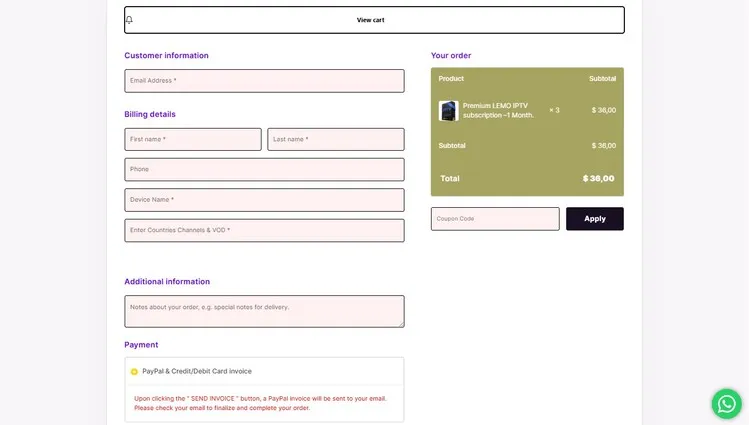Focus the Countries Channels & VOD field
This screenshot has width=749, height=425.
(x=264, y=230)
